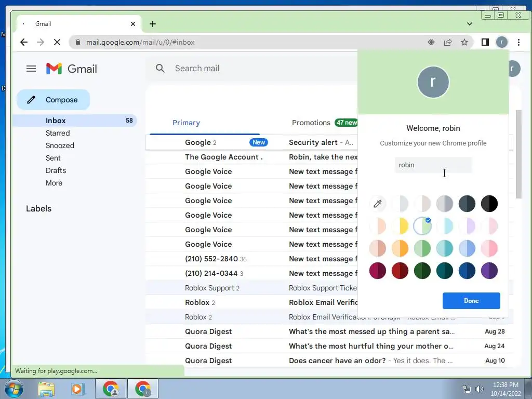
Task: Expand the More sidebar item
Action: (x=54, y=183)
